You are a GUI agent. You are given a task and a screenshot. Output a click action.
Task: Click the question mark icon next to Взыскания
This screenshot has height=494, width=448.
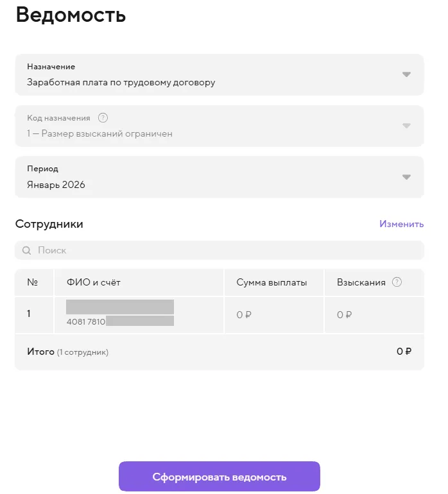(397, 282)
